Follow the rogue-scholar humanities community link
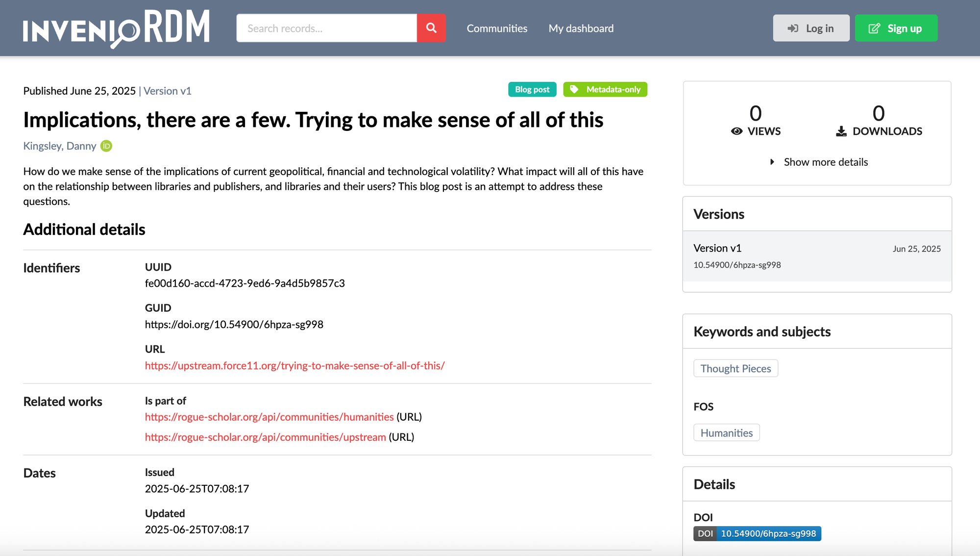Image resolution: width=980 pixels, height=556 pixels. coord(269,417)
